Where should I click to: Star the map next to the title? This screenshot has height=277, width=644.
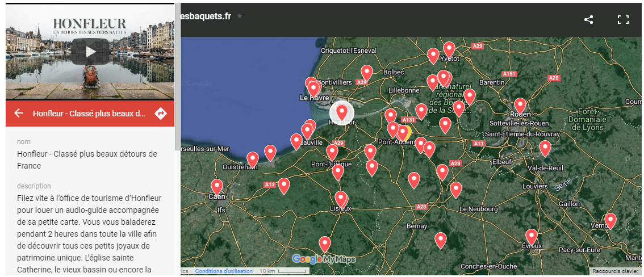240,16
